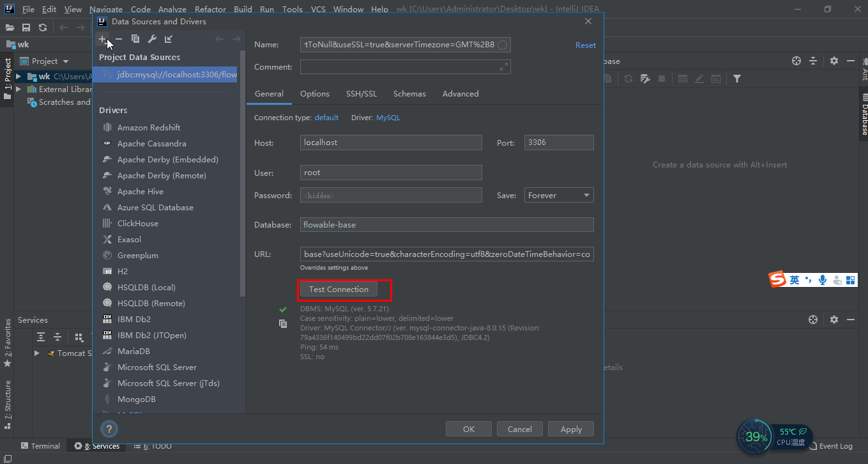Remove the selected data source with the minus icon
This screenshot has height=464, width=868.
119,39
